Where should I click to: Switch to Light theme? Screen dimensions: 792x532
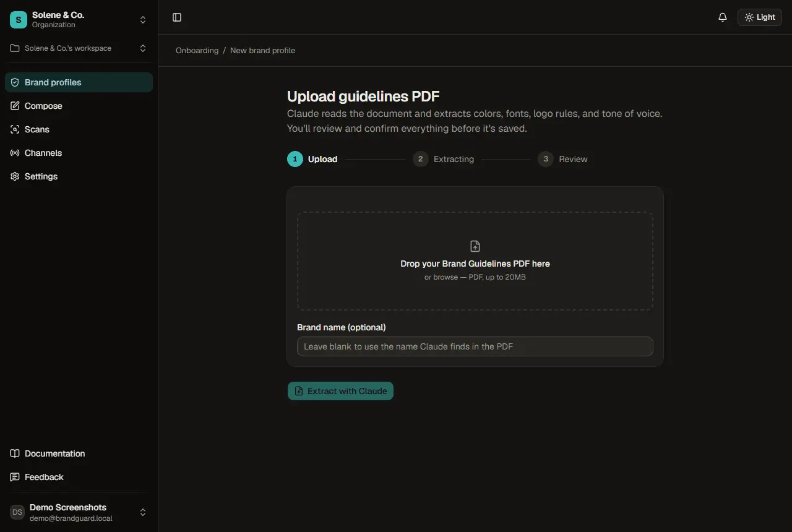760,17
